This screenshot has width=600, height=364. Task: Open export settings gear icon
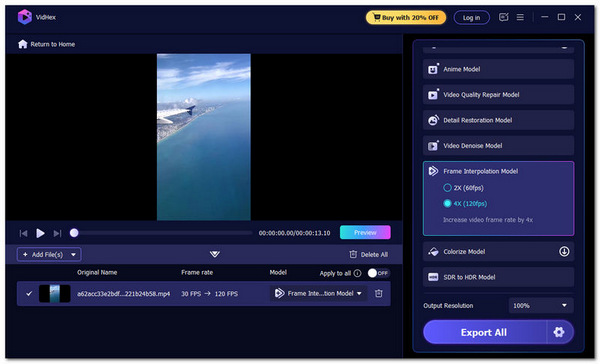point(559,332)
